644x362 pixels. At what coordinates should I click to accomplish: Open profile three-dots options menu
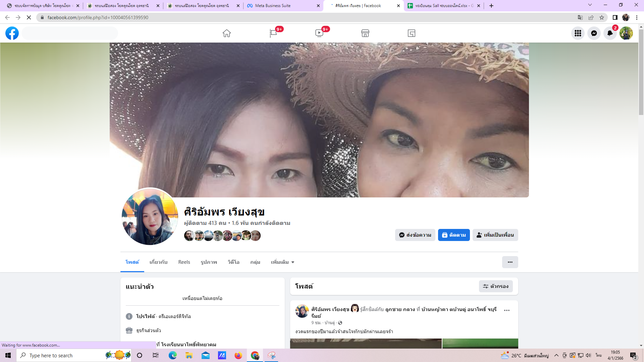(510, 262)
